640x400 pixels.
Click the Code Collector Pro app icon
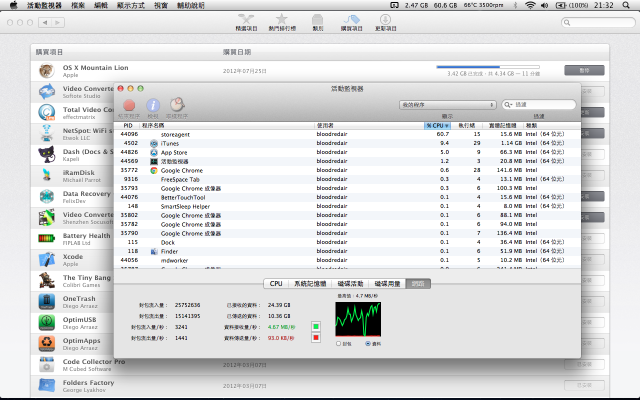[x=47, y=364]
